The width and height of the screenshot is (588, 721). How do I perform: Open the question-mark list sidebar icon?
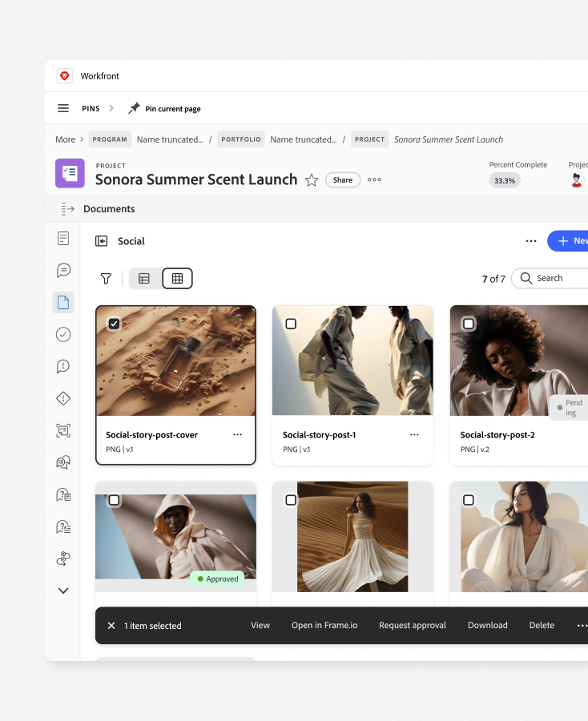pos(63,495)
